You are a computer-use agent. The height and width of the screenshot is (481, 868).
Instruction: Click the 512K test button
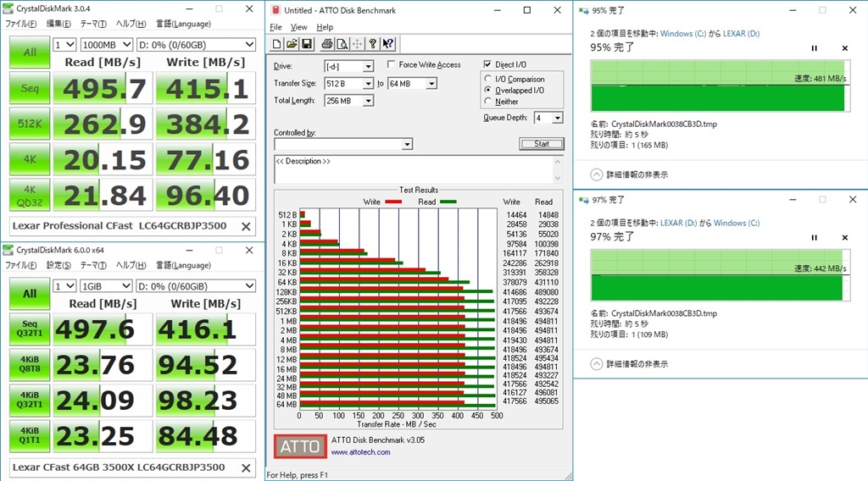tap(30, 124)
